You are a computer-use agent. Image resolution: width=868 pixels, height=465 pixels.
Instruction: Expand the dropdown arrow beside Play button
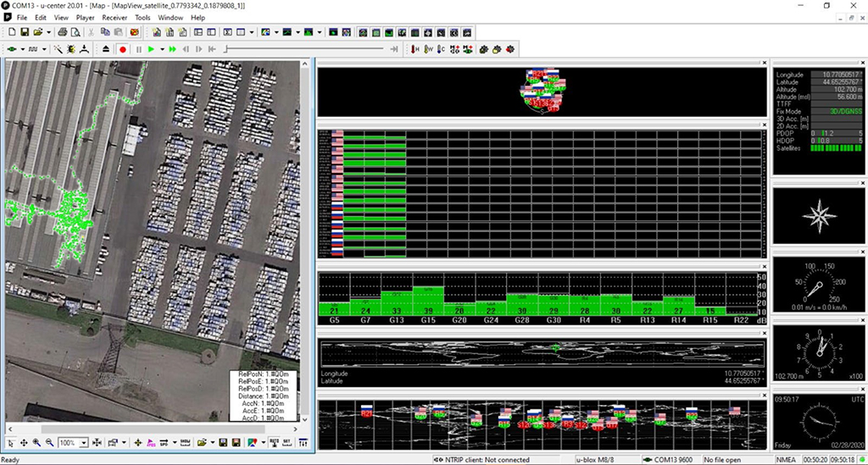tap(161, 50)
